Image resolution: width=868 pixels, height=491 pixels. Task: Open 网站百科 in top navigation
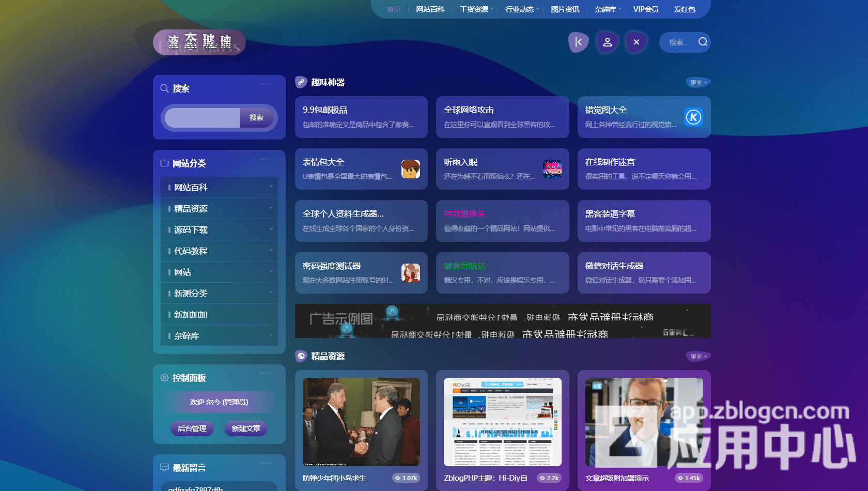(430, 9)
